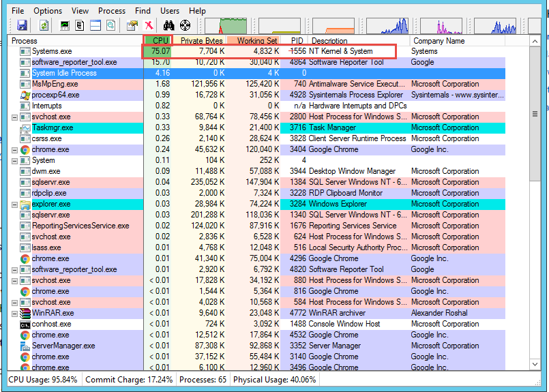
Task: Select the rdpclip.exe process name
Action: click(49, 193)
